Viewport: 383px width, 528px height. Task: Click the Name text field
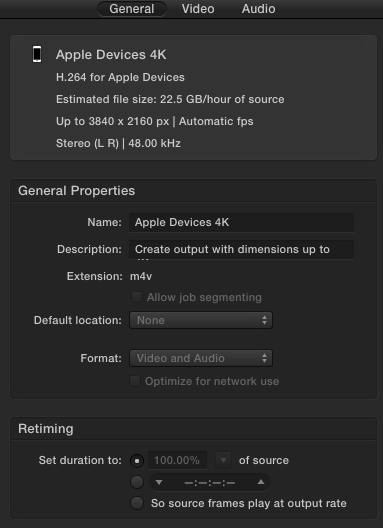point(241,222)
